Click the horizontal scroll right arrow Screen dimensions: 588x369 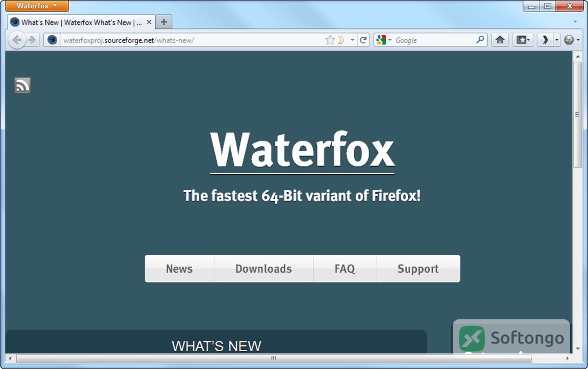567,358
